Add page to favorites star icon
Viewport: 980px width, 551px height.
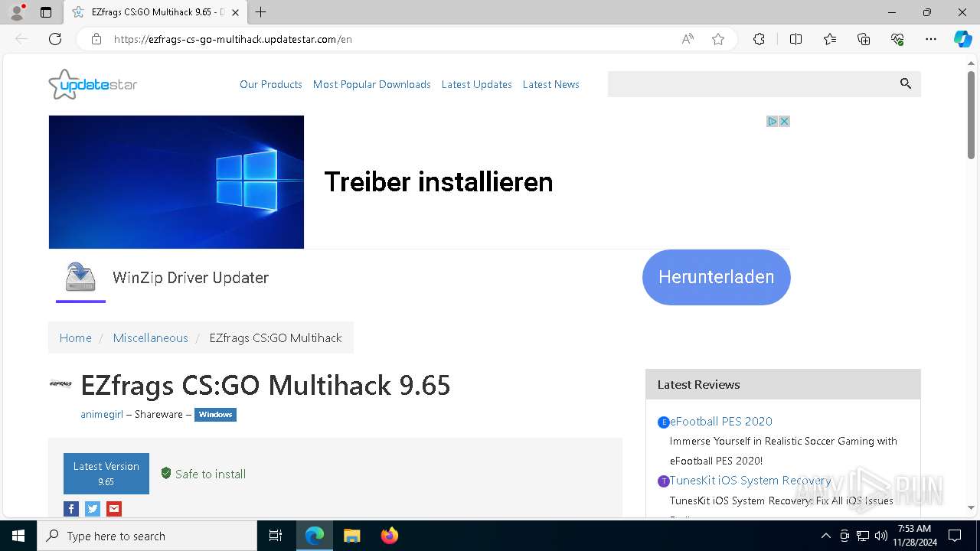click(x=718, y=39)
